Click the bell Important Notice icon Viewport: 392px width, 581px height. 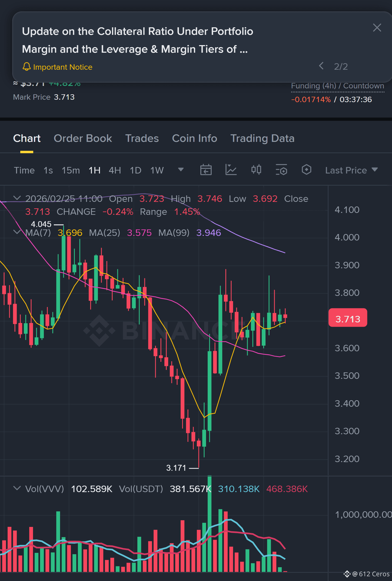click(26, 67)
